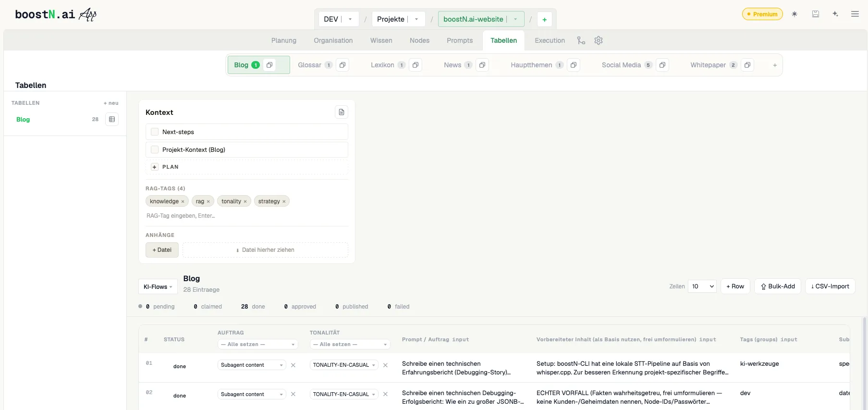Check the Projekt-Kontext (Blog) checkbox
868x410 pixels.
(x=155, y=149)
